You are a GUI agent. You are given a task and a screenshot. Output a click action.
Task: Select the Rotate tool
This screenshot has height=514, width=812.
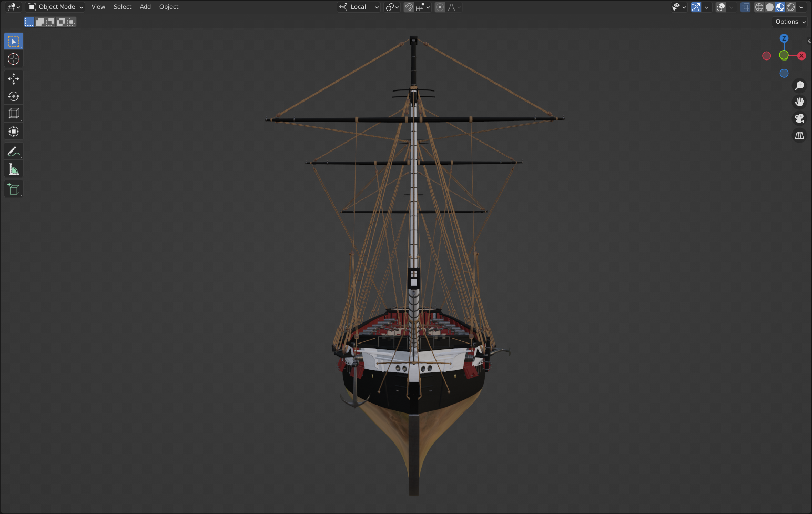(14, 96)
